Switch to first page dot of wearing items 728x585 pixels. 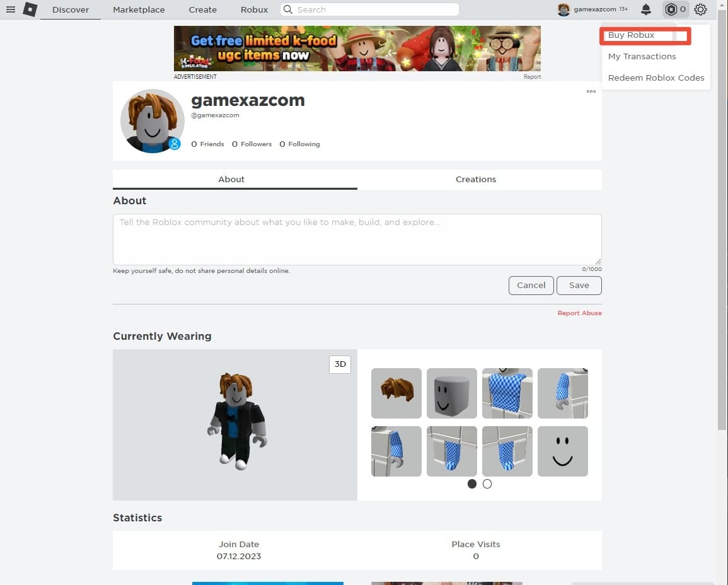point(472,484)
